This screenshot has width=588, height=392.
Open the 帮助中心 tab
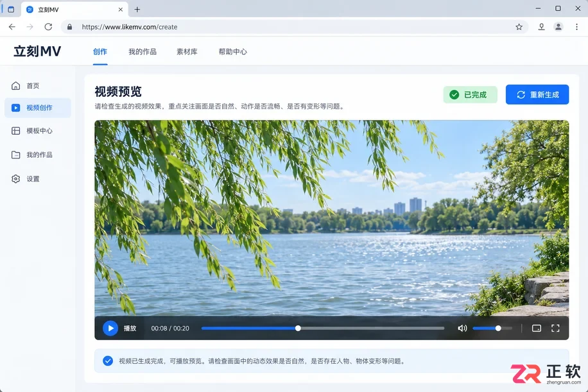(x=232, y=52)
